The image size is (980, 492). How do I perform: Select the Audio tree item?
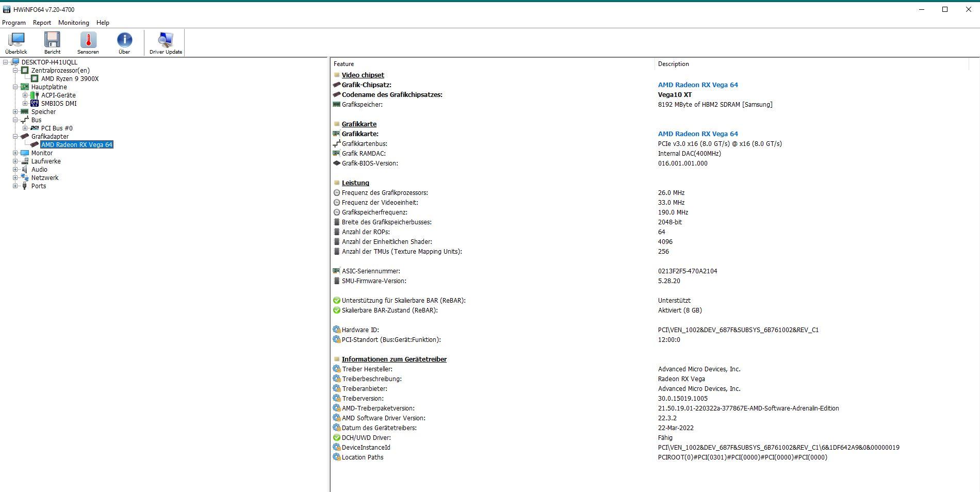click(39, 170)
